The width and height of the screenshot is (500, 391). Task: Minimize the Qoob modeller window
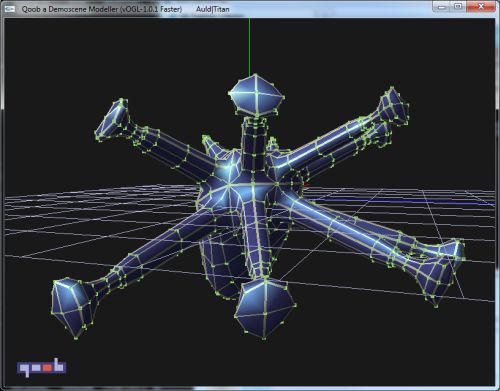[442, 7]
